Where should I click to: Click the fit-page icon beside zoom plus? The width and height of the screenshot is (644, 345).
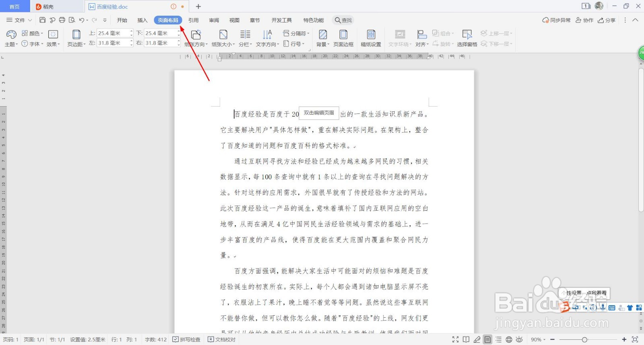tap(635, 340)
